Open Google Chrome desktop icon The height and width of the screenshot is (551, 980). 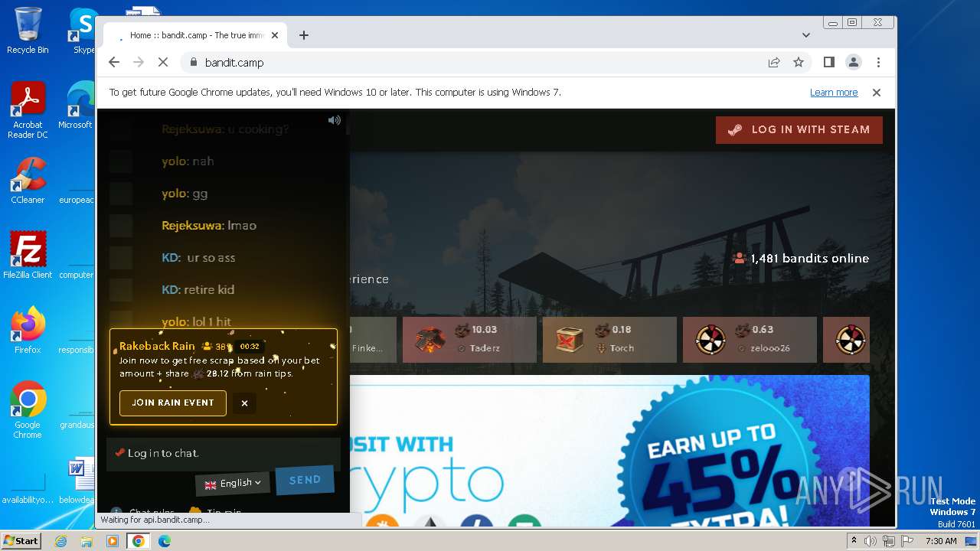[28, 409]
